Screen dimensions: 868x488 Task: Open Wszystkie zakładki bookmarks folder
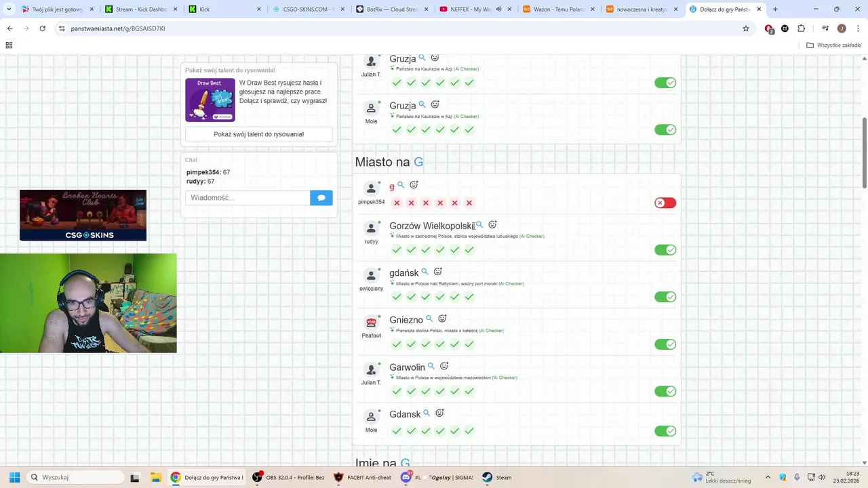[834, 45]
